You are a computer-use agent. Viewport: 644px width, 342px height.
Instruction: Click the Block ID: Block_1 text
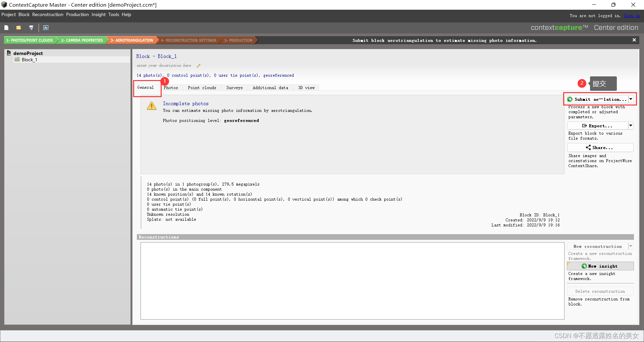coord(539,215)
